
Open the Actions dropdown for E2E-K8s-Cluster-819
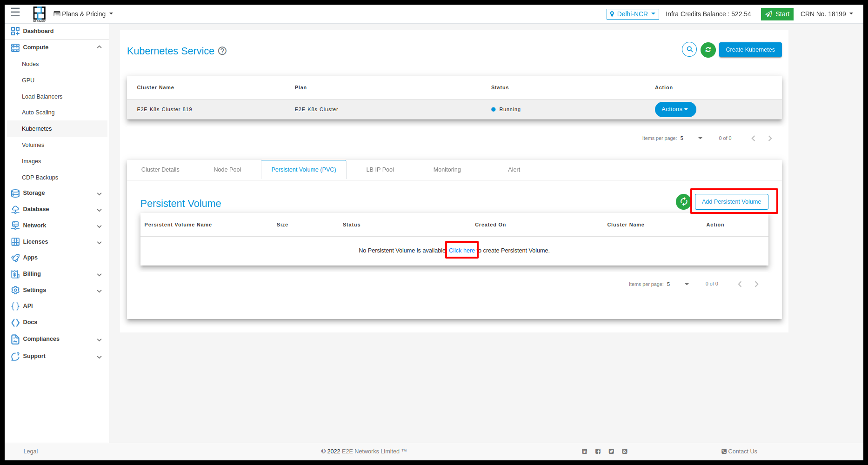pos(675,109)
